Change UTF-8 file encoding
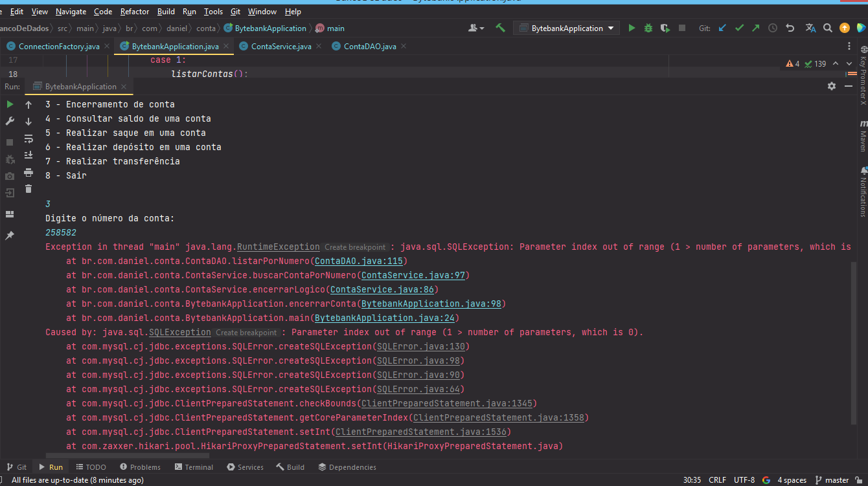868x486 pixels. pyautogui.click(x=744, y=480)
